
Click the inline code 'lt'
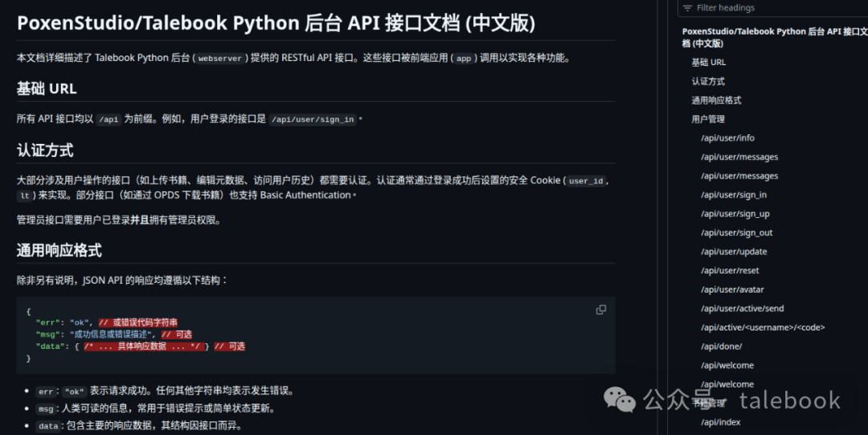[x=25, y=195]
